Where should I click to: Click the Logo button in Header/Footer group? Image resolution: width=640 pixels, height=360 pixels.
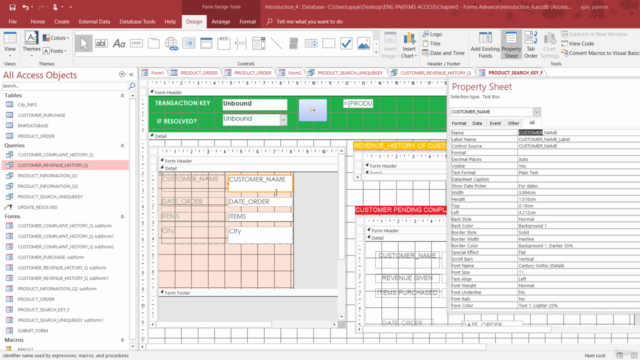point(432,34)
